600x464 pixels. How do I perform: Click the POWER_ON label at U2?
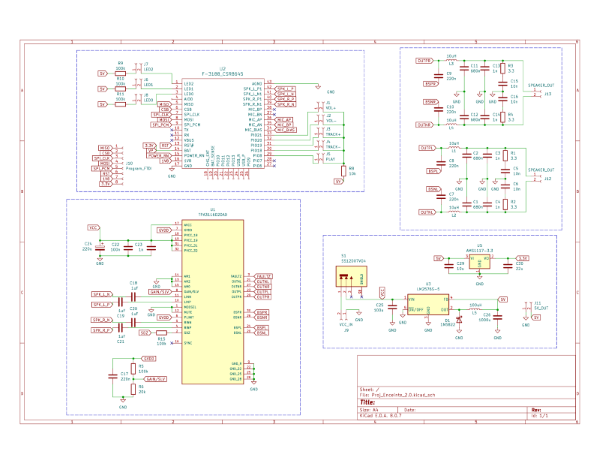click(x=159, y=156)
